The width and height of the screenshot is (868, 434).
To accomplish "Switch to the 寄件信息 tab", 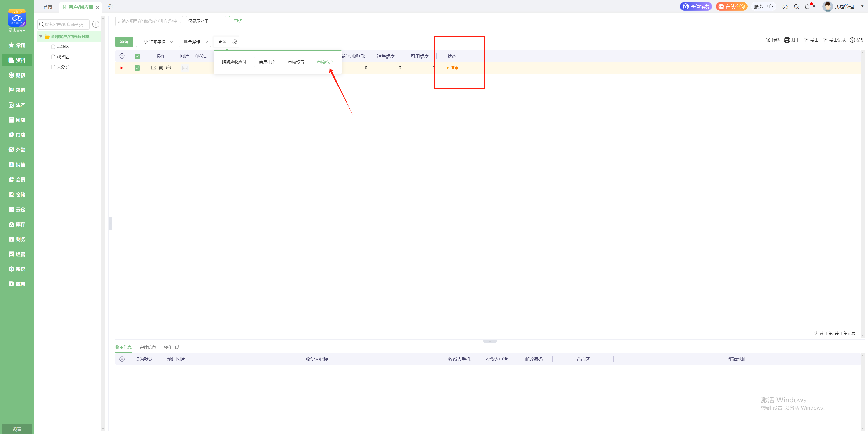I will (x=148, y=347).
